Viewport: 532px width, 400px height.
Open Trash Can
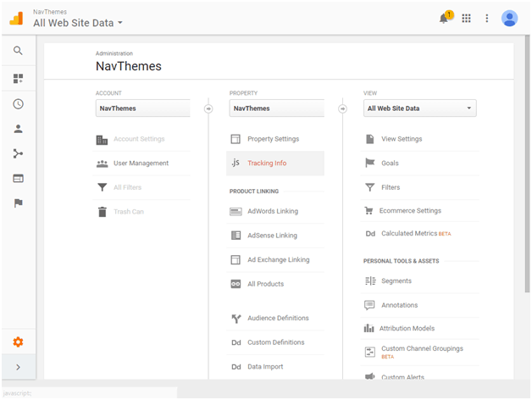pos(129,212)
